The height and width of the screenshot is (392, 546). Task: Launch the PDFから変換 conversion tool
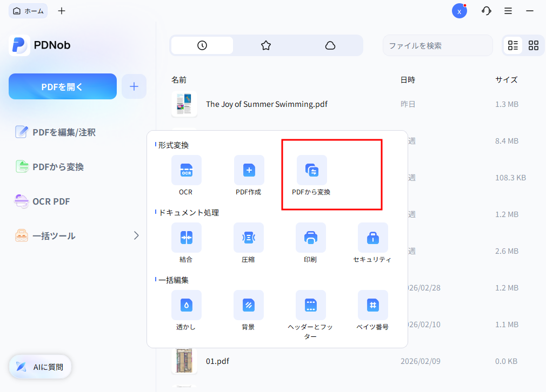point(311,175)
